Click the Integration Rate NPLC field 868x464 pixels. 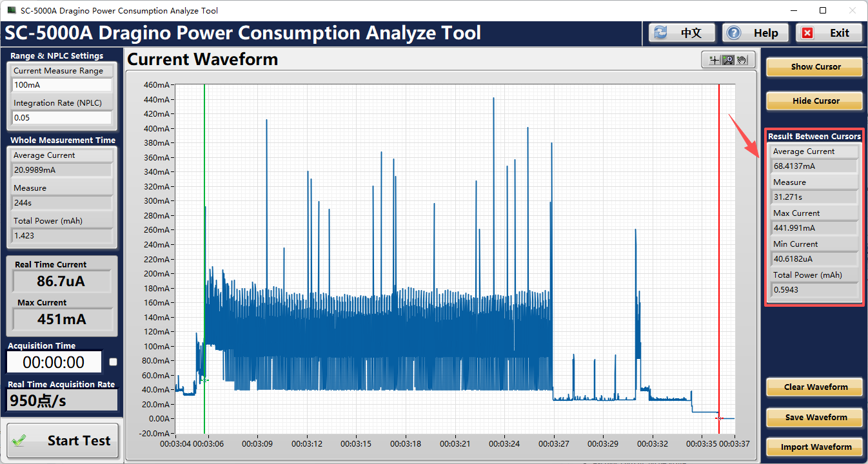pos(62,118)
